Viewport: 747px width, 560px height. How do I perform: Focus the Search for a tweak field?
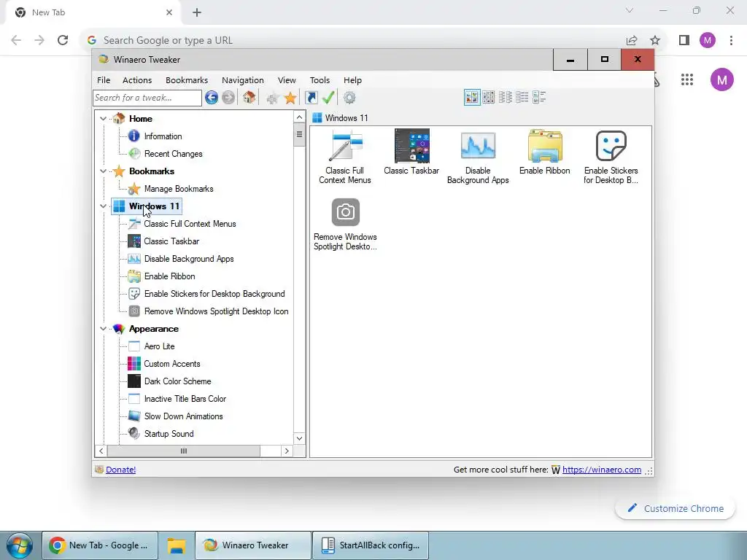click(x=147, y=98)
